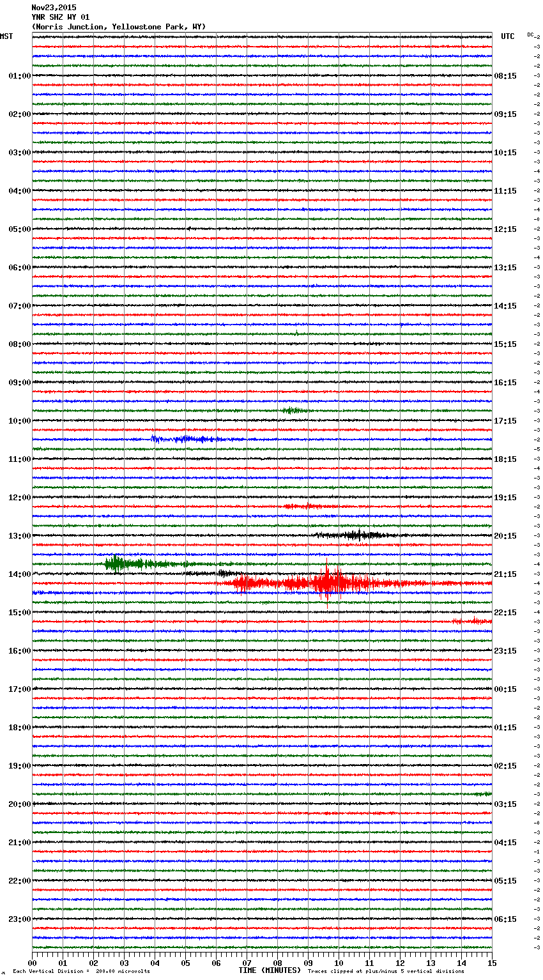Viewport: 543px width, 980px height.
Task: Select the 10:00 MST time label
Action: coord(19,421)
